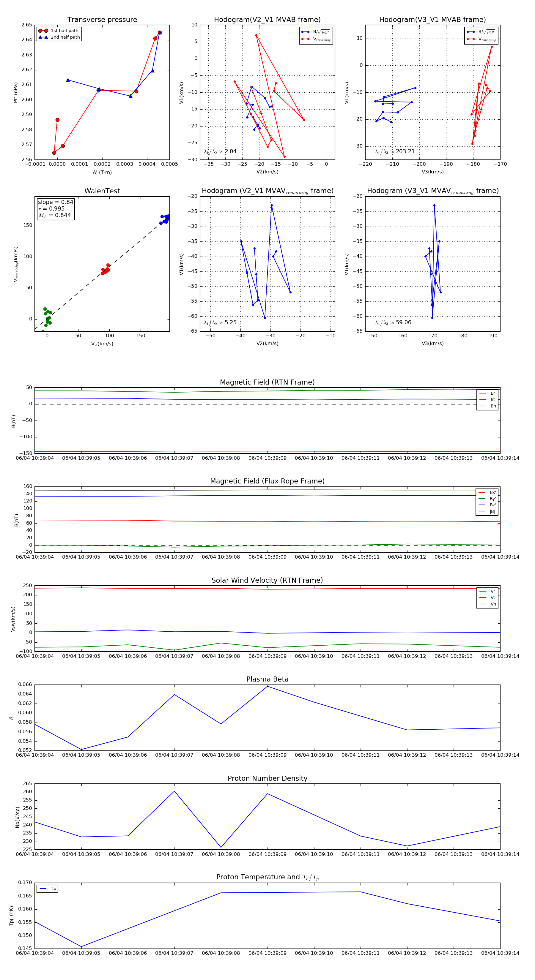Click the "2.65" tick on Transverse pressure axis
This screenshot has width=535, height=980.
click(x=27, y=25)
